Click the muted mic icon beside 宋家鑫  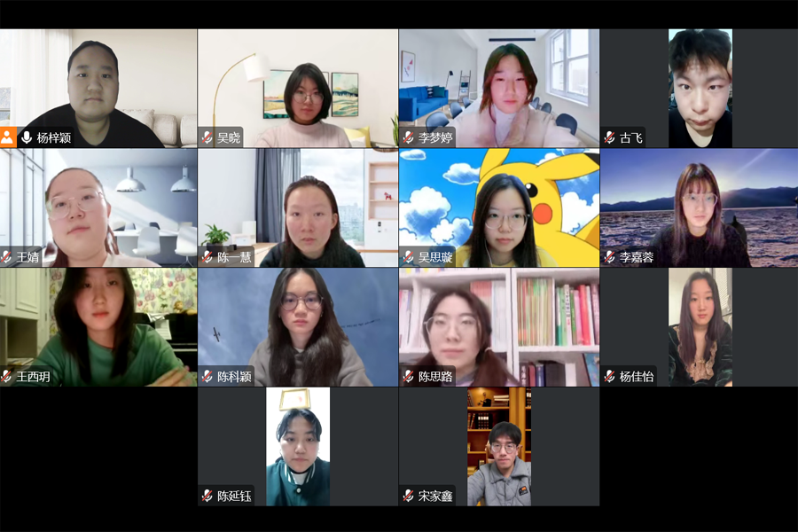408,496
